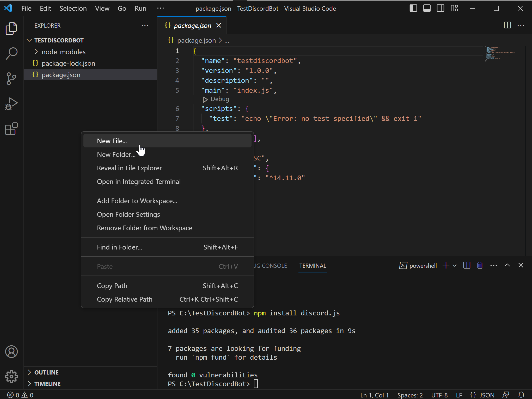Toggle the primary side bar
This screenshot has height=399, width=532.
413,8
